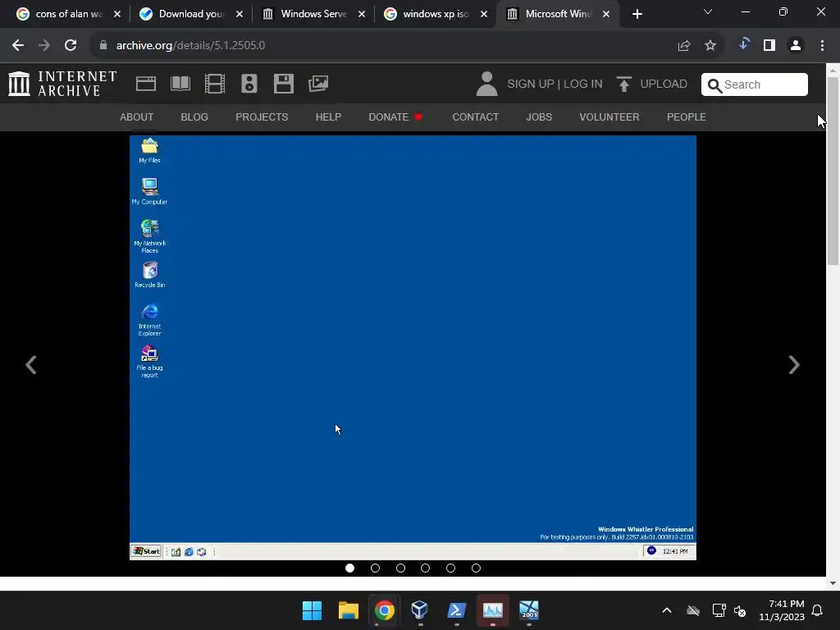The height and width of the screenshot is (630, 840).
Task: Click the share page icon
Action: click(x=683, y=46)
